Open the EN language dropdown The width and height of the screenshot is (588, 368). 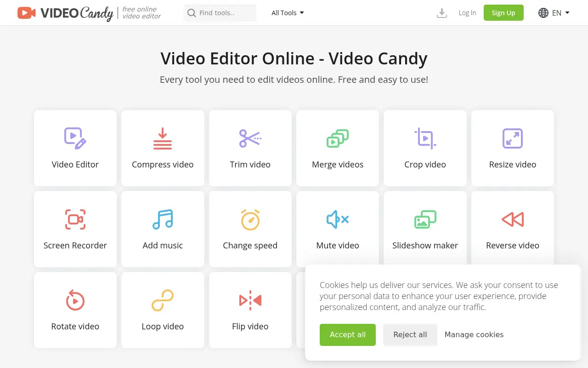554,13
